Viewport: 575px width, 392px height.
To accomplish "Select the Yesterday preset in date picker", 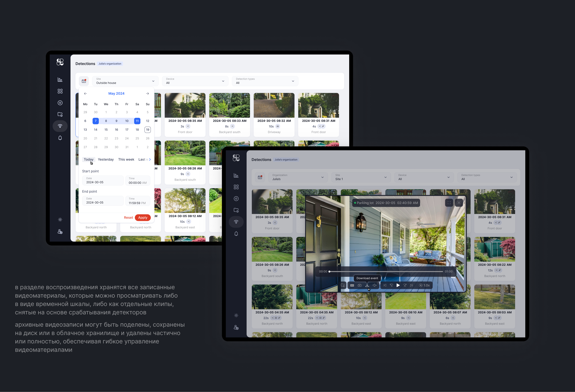I will [106, 159].
